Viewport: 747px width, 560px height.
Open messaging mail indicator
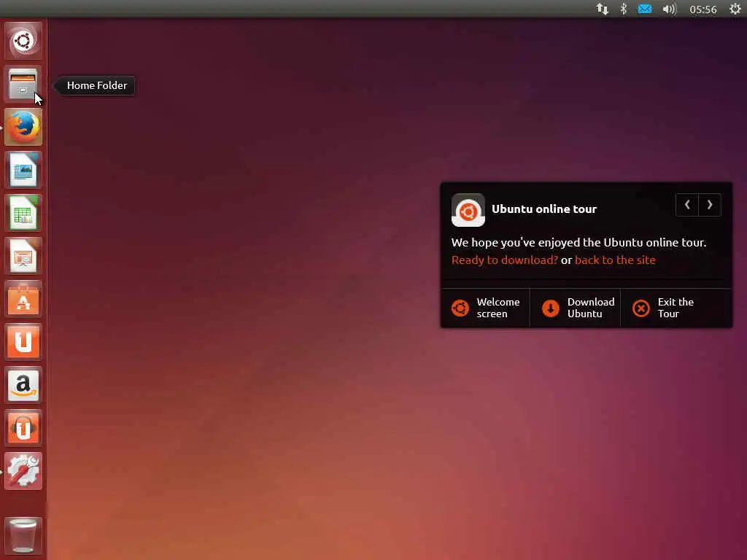(645, 9)
